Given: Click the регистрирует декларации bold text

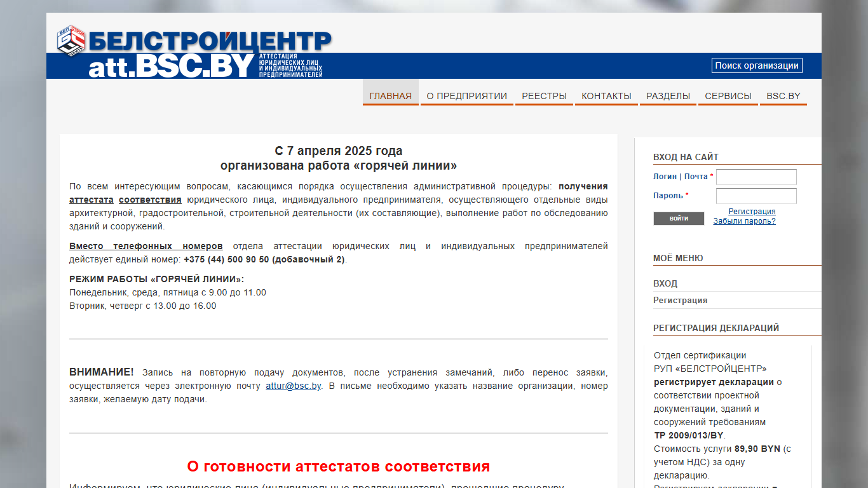Looking at the screenshot, I should pyautogui.click(x=714, y=382).
